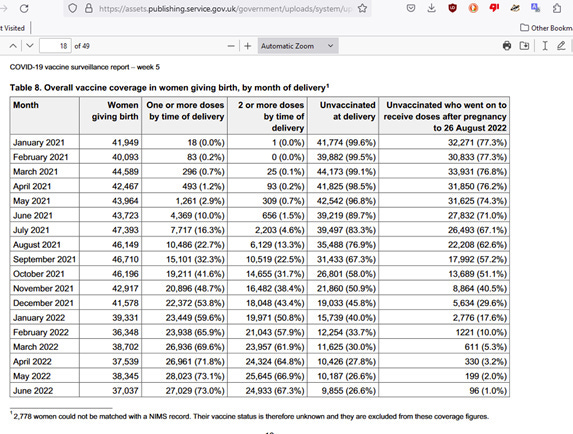Save the PDF with the folder-arrow icon
This screenshot has height=434, width=573.
click(x=524, y=46)
